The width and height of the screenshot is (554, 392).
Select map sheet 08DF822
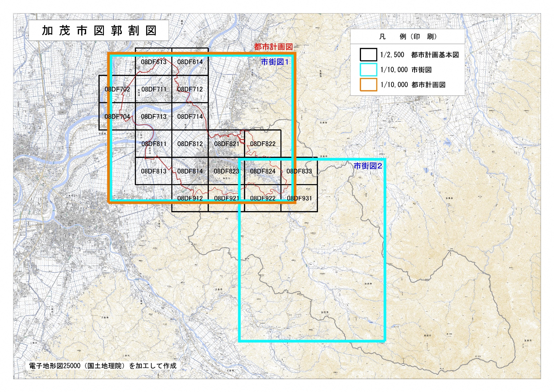[x=263, y=144]
